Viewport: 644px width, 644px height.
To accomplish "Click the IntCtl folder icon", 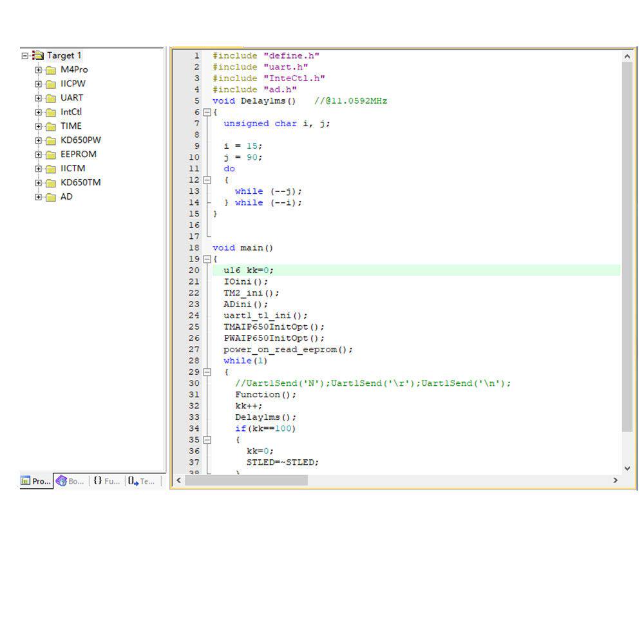I will pos(51,113).
